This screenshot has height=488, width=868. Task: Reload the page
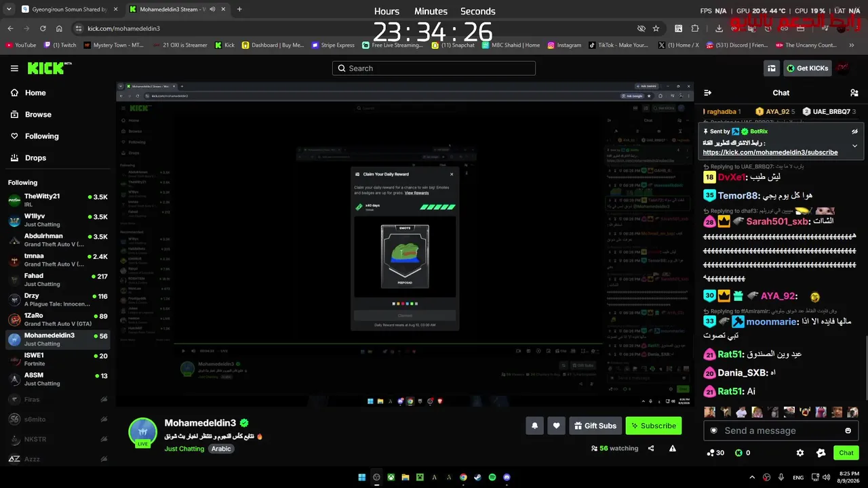click(x=43, y=28)
